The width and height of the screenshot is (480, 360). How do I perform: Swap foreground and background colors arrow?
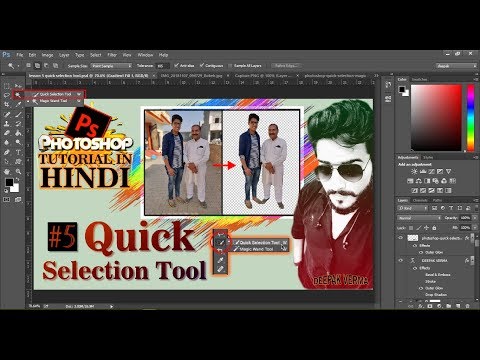tap(18, 180)
